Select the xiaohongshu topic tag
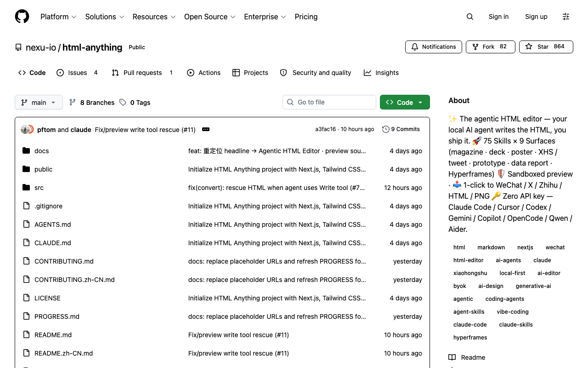Screen dimensions: 588x368 470,273
